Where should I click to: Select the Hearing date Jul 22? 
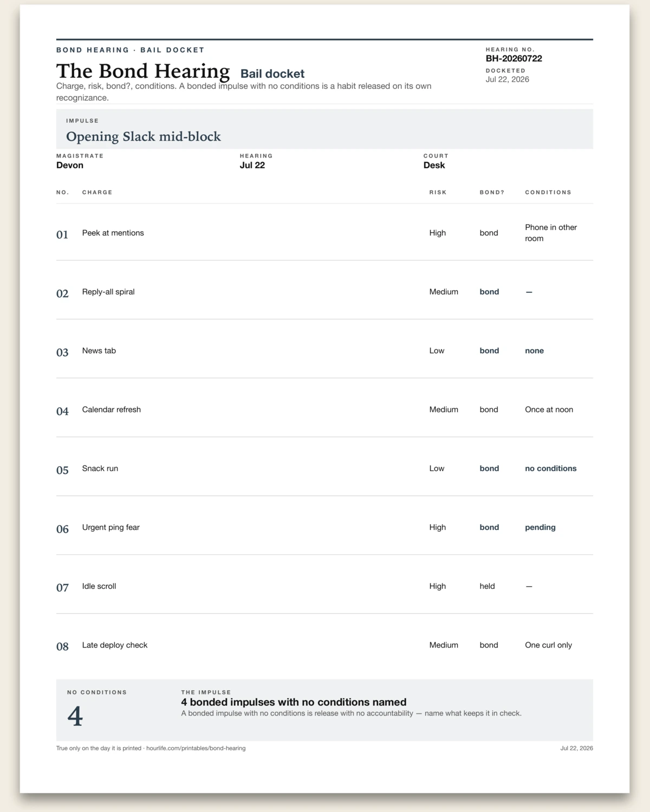pyautogui.click(x=252, y=166)
